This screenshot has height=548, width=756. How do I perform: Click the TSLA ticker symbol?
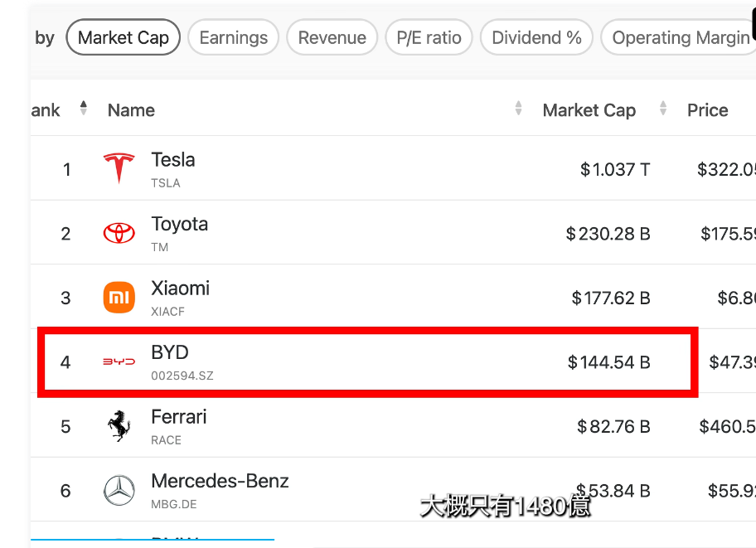click(x=166, y=183)
